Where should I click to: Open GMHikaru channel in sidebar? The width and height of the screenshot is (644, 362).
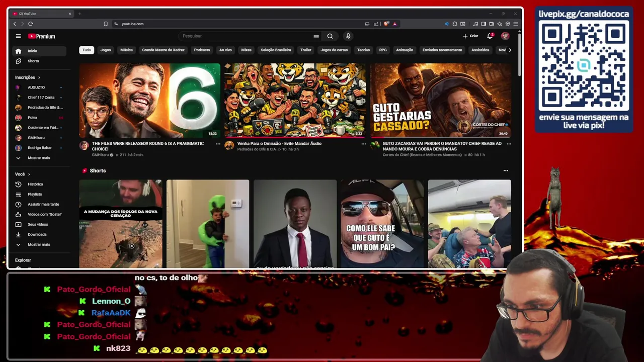[39, 138]
